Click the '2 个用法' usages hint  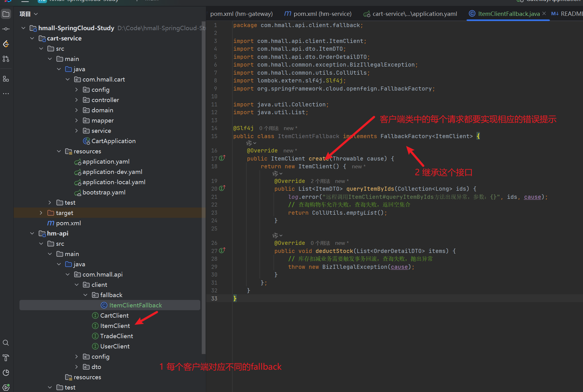pyautogui.click(x=320, y=181)
